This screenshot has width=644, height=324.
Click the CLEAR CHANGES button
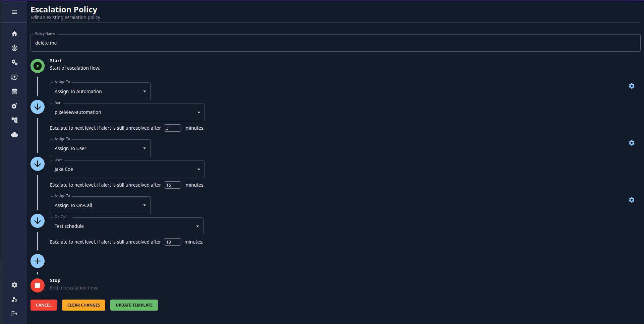tap(83, 305)
